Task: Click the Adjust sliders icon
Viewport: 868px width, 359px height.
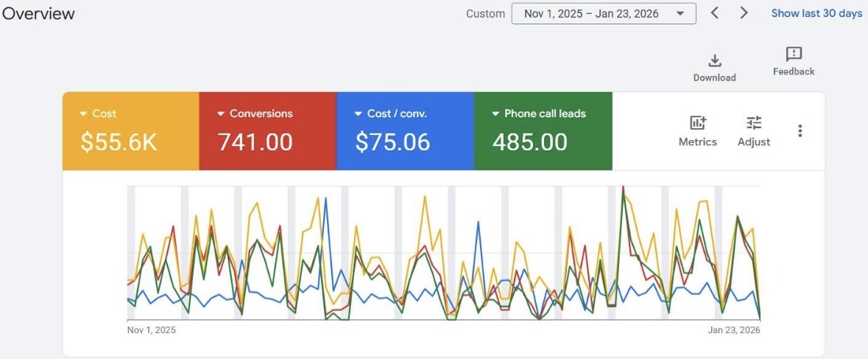Action: 754,123
